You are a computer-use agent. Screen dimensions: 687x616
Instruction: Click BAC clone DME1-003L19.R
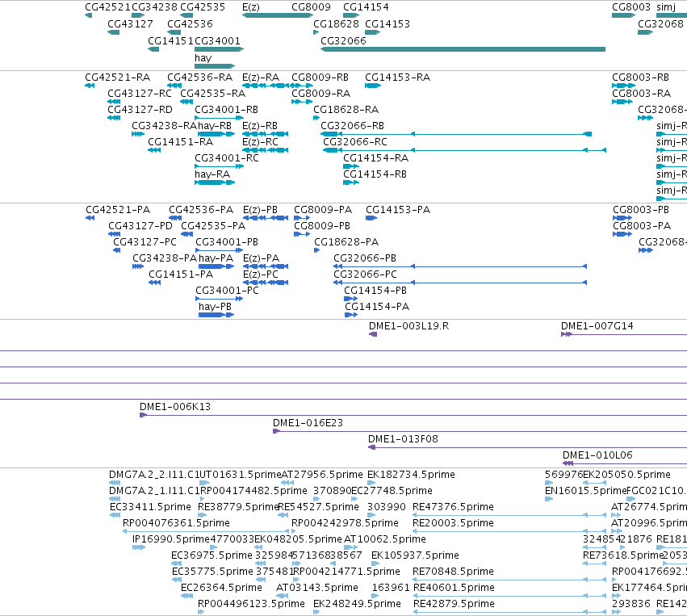pos(408,326)
